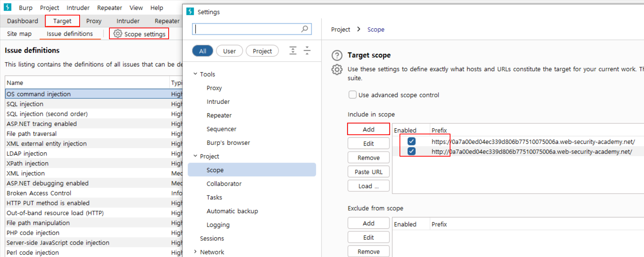
Task: Expand the Network tree section
Action: 195,252
